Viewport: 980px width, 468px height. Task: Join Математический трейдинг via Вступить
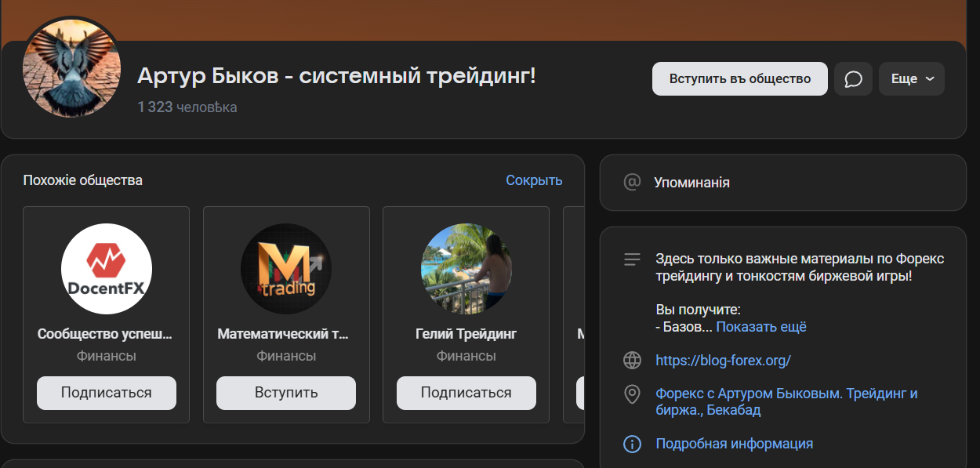point(286,393)
